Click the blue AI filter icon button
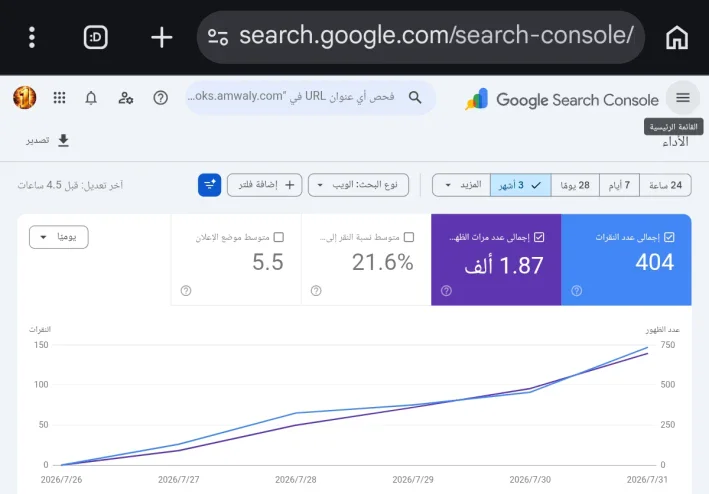Image resolution: width=709 pixels, height=494 pixels. coord(209,185)
